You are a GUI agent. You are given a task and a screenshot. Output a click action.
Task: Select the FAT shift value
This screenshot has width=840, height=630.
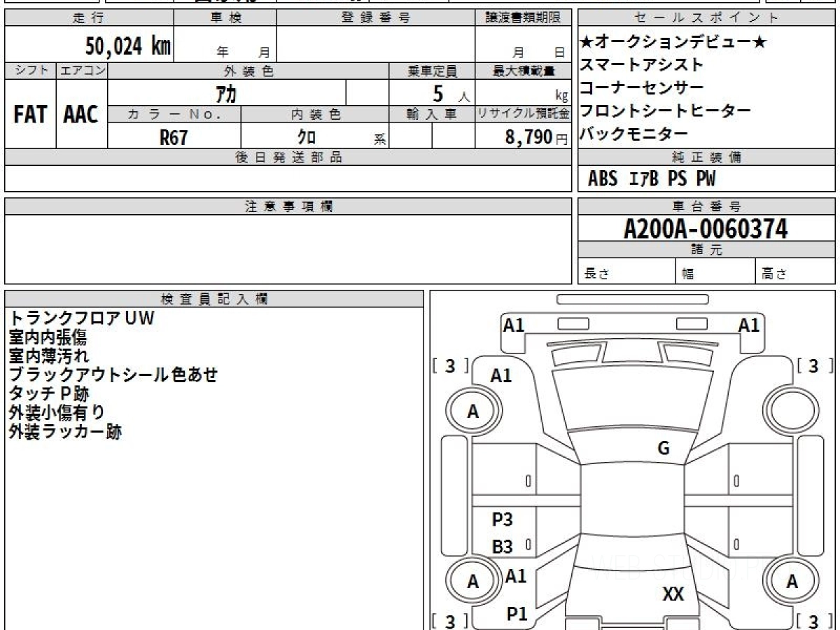point(30,114)
